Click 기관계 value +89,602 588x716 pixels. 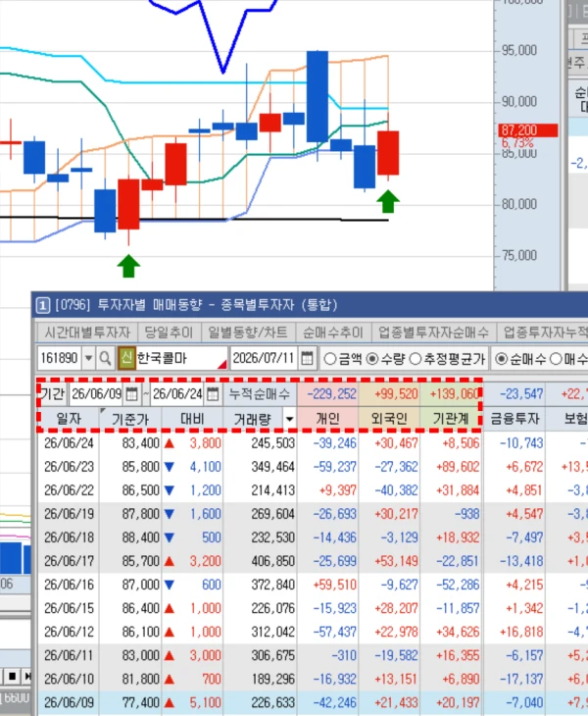(x=457, y=467)
